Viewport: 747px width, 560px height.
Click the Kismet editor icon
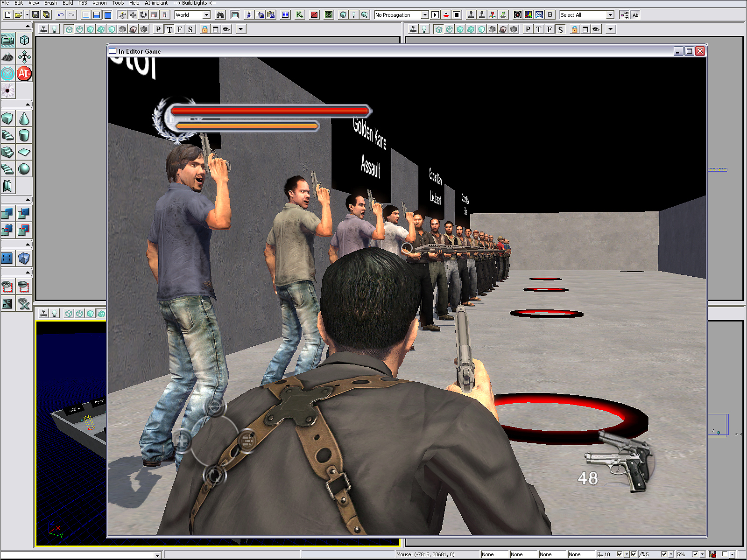click(x=299, y=15)
